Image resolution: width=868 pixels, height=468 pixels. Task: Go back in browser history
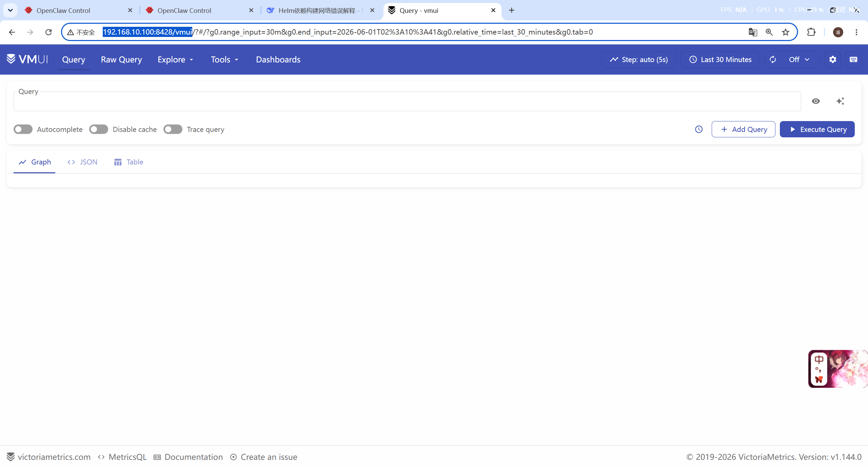coord(12,32)
